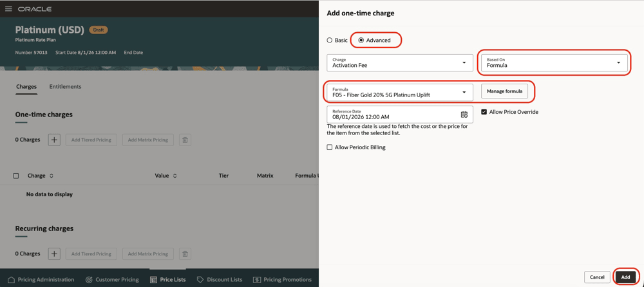Go to Price Lists in bottom bar
This screenshot has width=644, height=287.
[167, 280]
